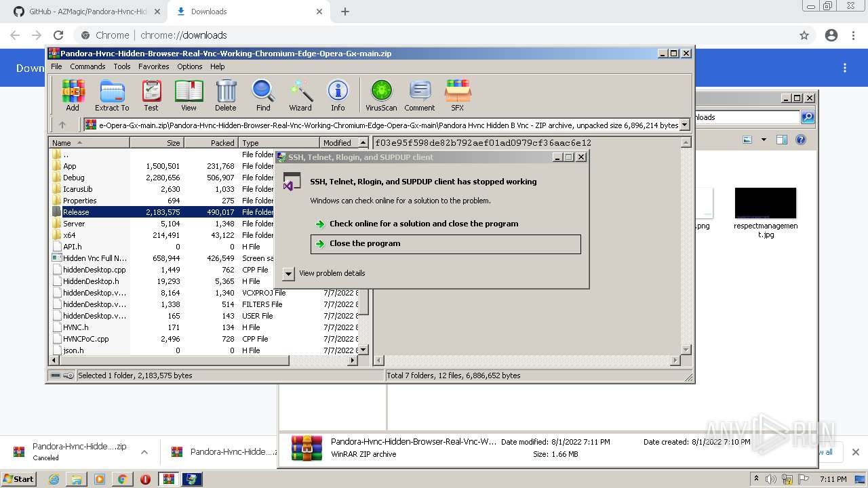Screen dimensions: 868x488
Task: Click the Delete trash can icon
Action: (x=226, y=95)
